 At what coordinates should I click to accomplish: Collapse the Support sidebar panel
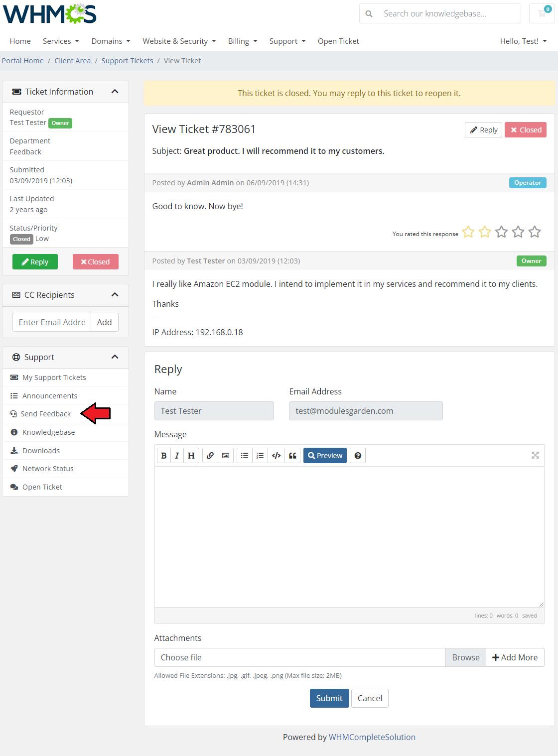tap(115, 357)
